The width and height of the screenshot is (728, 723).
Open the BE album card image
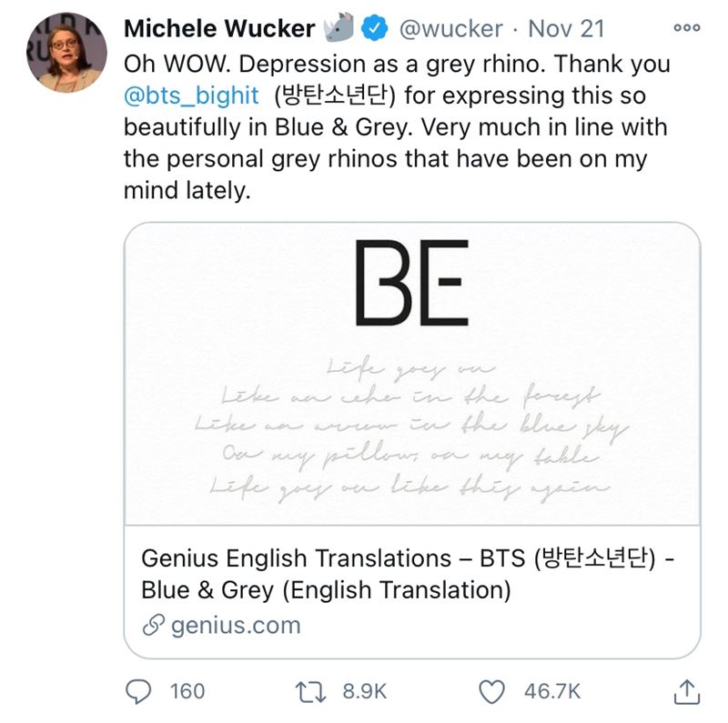point(412,374)
